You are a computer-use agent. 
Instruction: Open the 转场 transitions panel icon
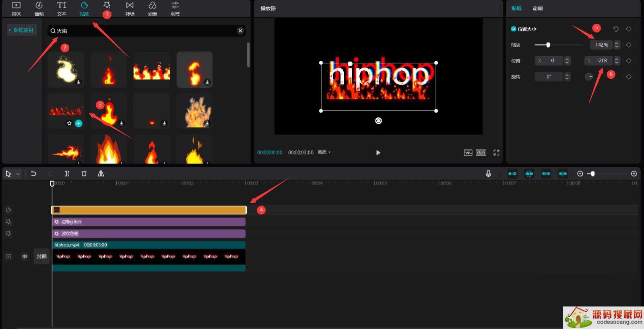(130, 8)
